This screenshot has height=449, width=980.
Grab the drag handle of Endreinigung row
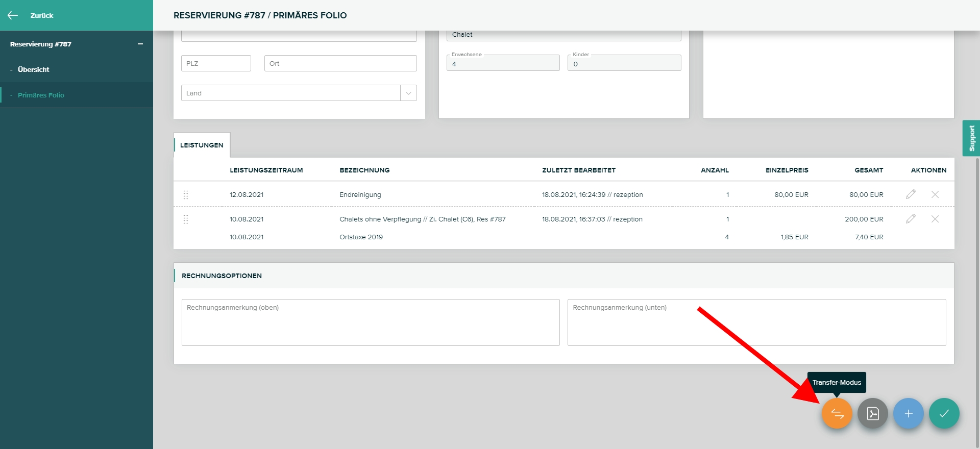pyautogui.click(x=186, y=194)
